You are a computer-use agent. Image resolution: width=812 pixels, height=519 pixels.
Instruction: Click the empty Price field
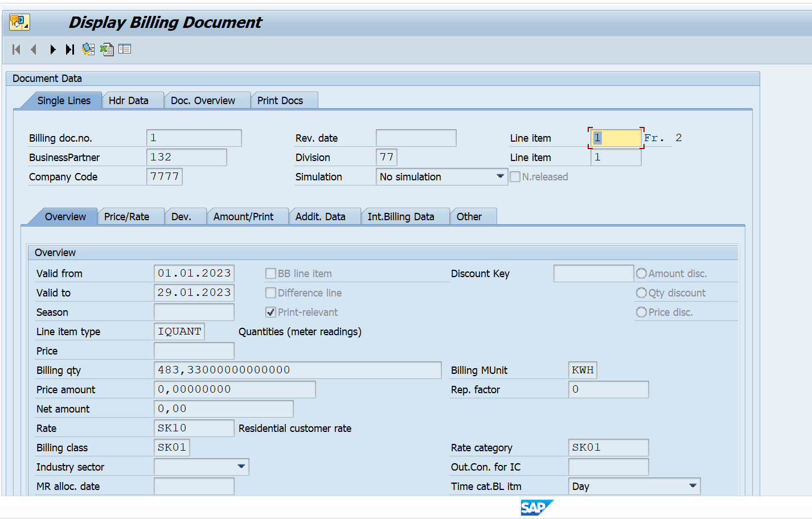pos(194,351)
